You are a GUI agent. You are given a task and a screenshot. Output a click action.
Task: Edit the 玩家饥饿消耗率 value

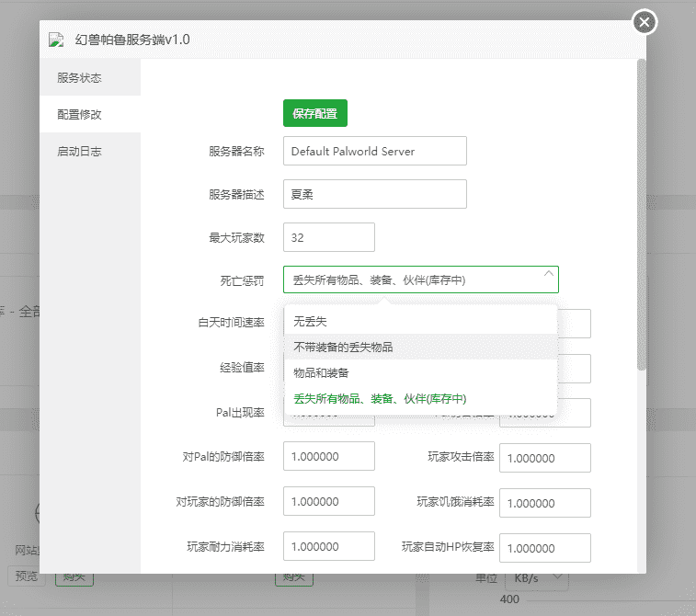[x=544, y=503]
